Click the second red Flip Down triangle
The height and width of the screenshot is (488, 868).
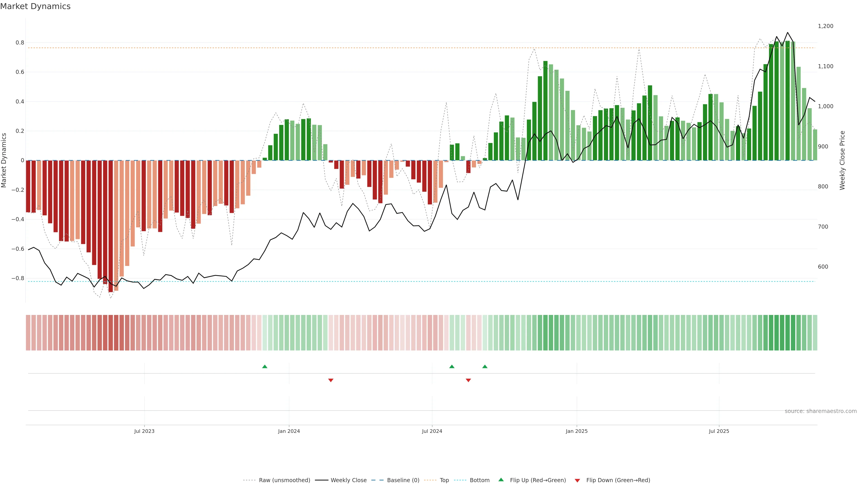[x=468, y=380]
